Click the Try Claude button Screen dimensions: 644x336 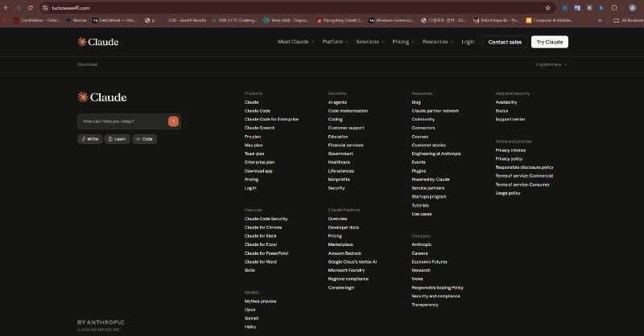(x=550, y=42)
